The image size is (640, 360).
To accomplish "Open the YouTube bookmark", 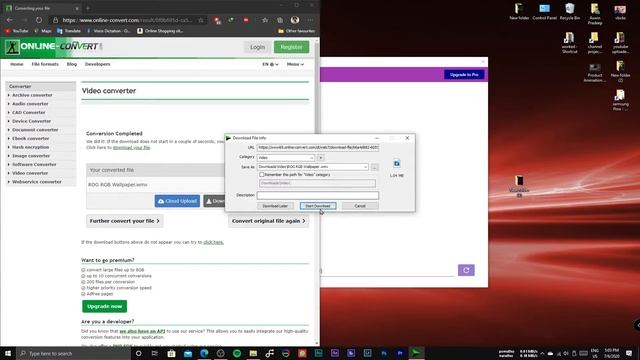I will (17, 31).
